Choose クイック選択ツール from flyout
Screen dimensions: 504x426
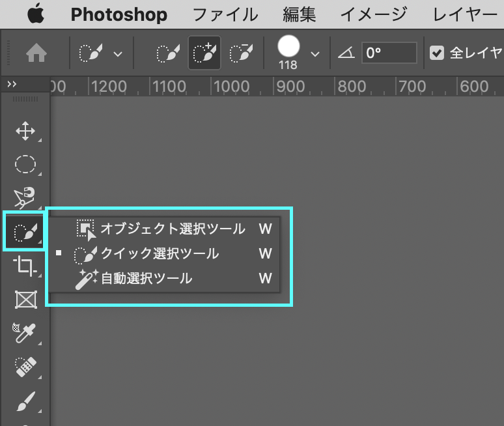click(x=165, y=253)
